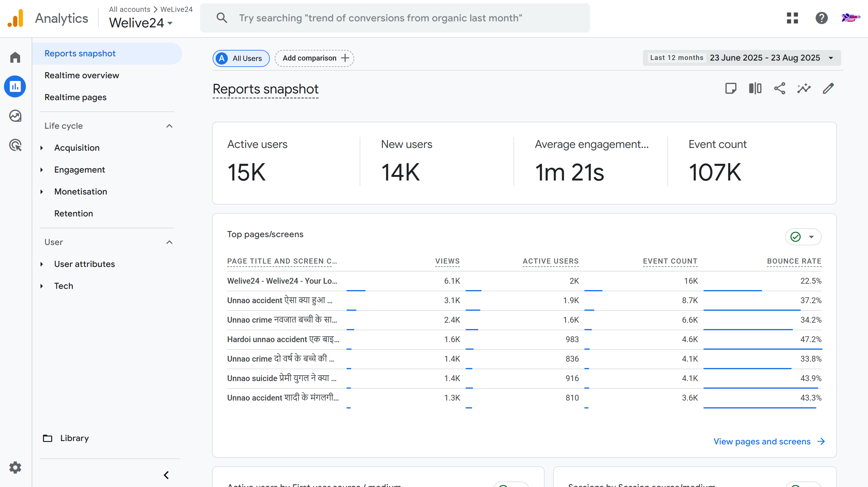Click the search input field
The width and height of the screenshot is (868, 487).
(x=395, y=18)
